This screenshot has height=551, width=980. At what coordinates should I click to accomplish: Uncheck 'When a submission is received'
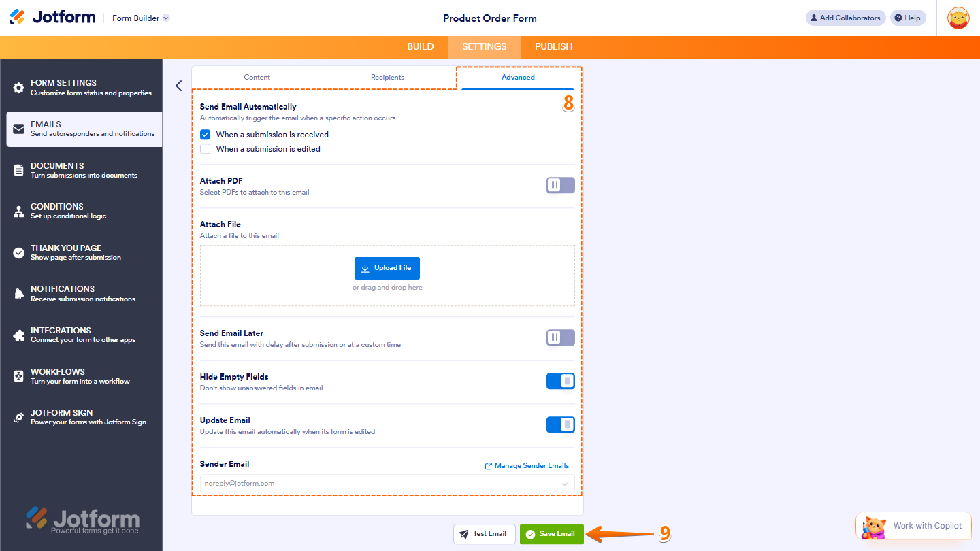pos(205,134)
